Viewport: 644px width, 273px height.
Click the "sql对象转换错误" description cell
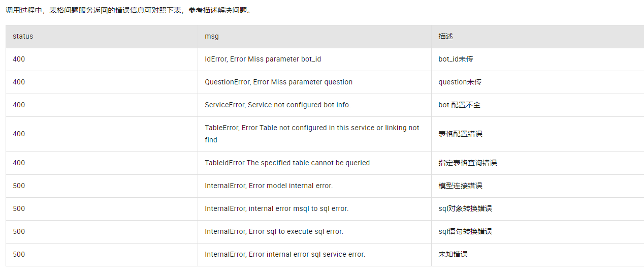click(x=465, y=209)
